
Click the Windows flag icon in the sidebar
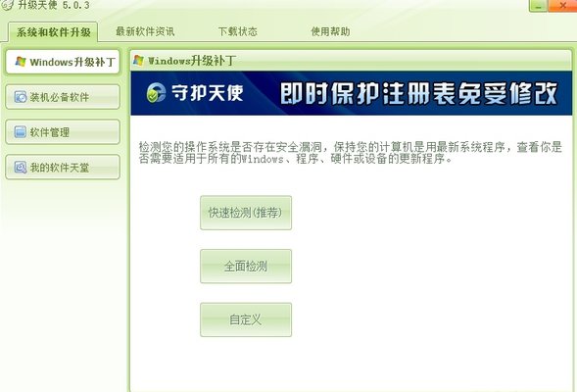click(x=21, y=62)
